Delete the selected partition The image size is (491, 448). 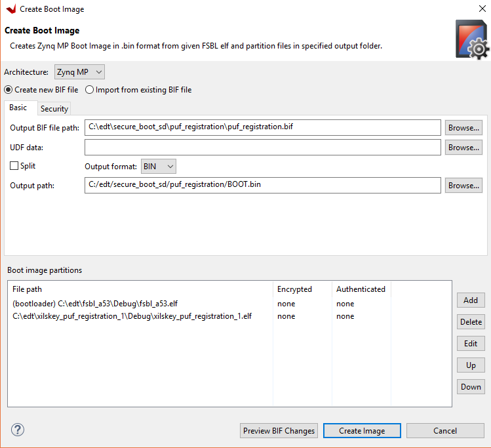(x=471, y=322)
